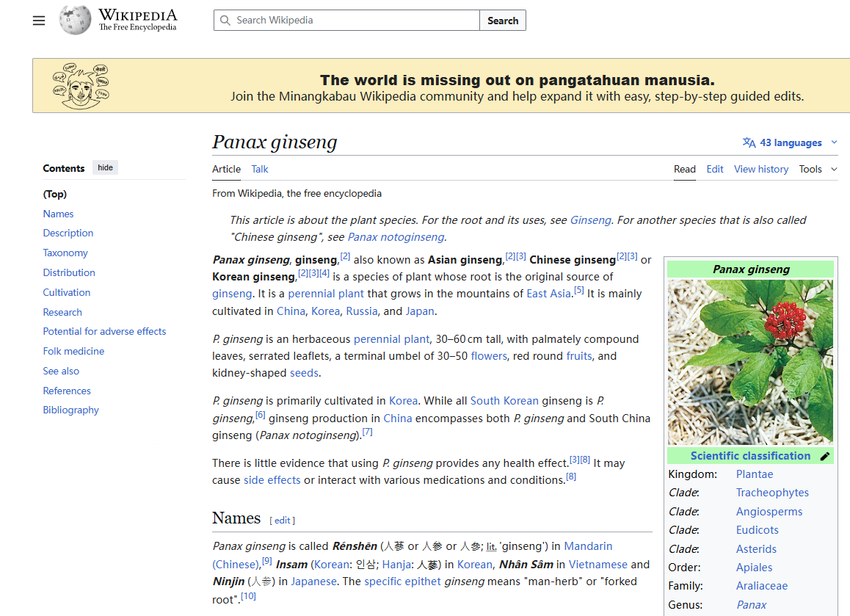This screenshot has height=616, width=850.
Task: Select the Edit tab
Action: pos(714,169)
